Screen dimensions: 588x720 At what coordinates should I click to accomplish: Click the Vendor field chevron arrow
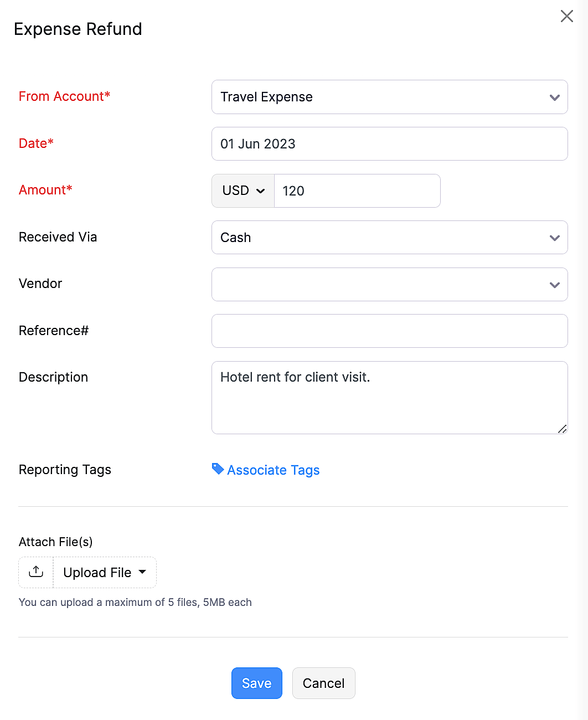(x=554, y=285)
